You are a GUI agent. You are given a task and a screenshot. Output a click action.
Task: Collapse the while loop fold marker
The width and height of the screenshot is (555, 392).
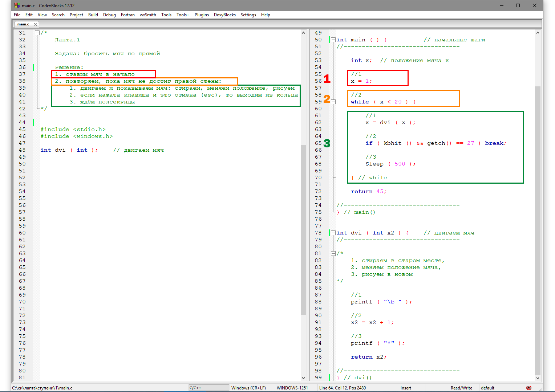[x=333, y=102]
